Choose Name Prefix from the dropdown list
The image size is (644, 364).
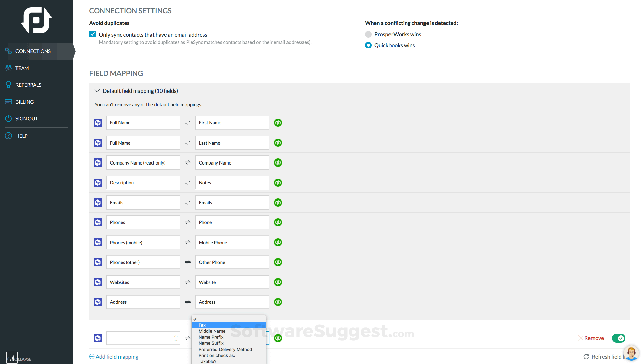coord(229,337)
